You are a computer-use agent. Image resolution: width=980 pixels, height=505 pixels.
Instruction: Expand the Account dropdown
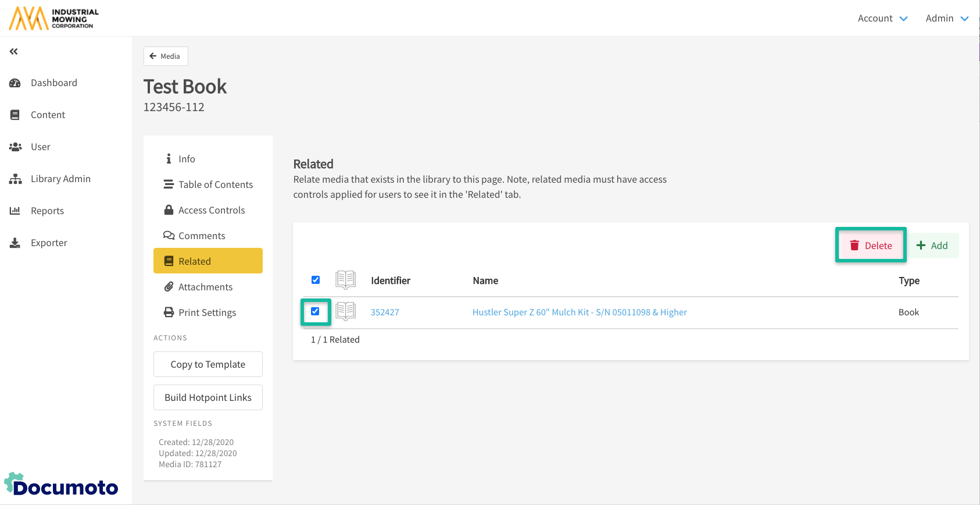click(882, 19)
